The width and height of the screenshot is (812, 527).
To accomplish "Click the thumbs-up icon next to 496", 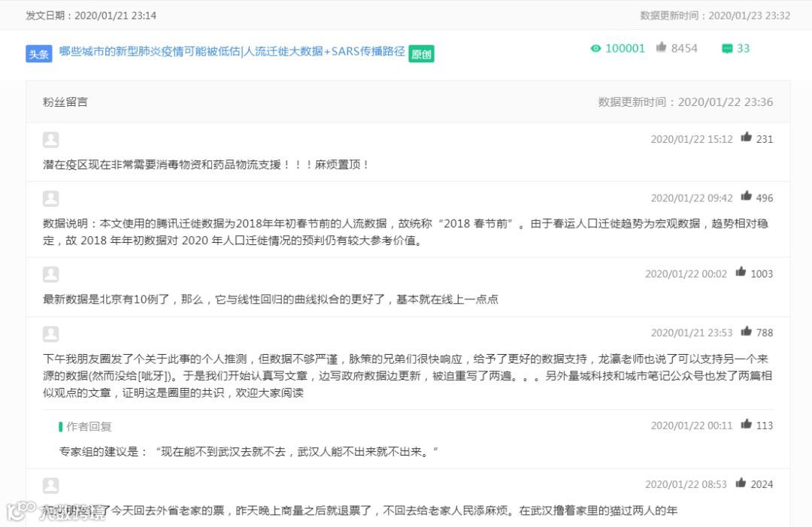I will 746,196.
